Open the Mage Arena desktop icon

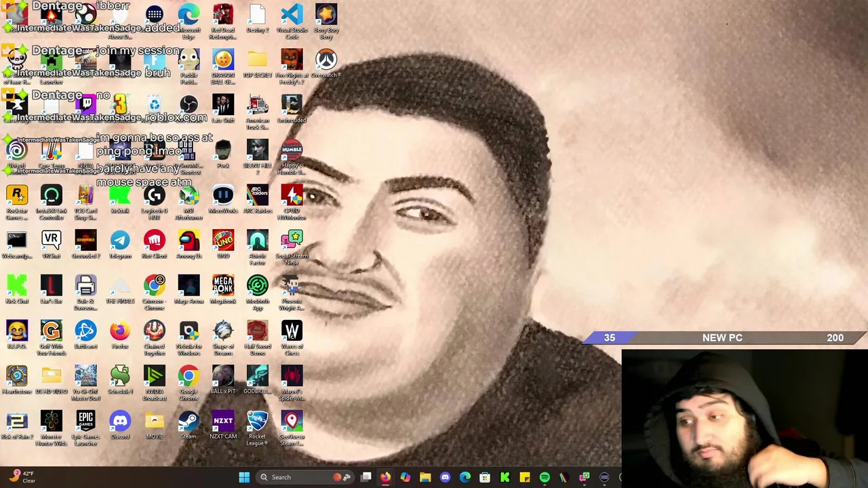click(x=189, y=286)
